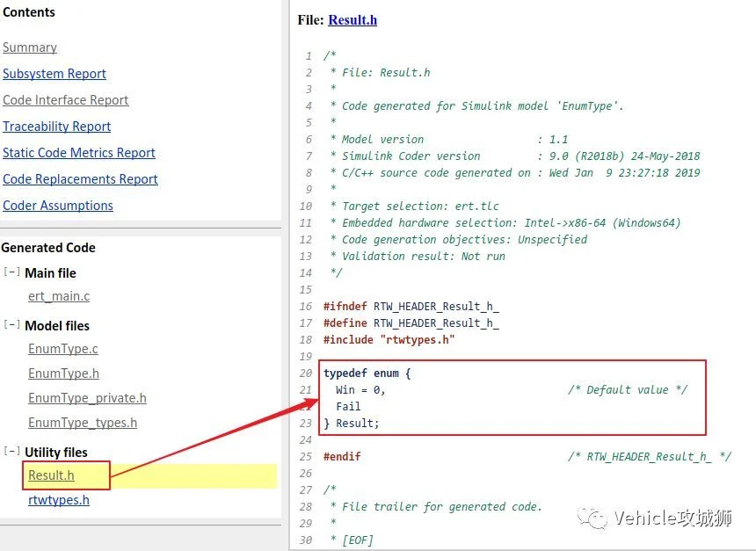Open the Subsystem Report link

pyautogui.click(x=54, y=74)
